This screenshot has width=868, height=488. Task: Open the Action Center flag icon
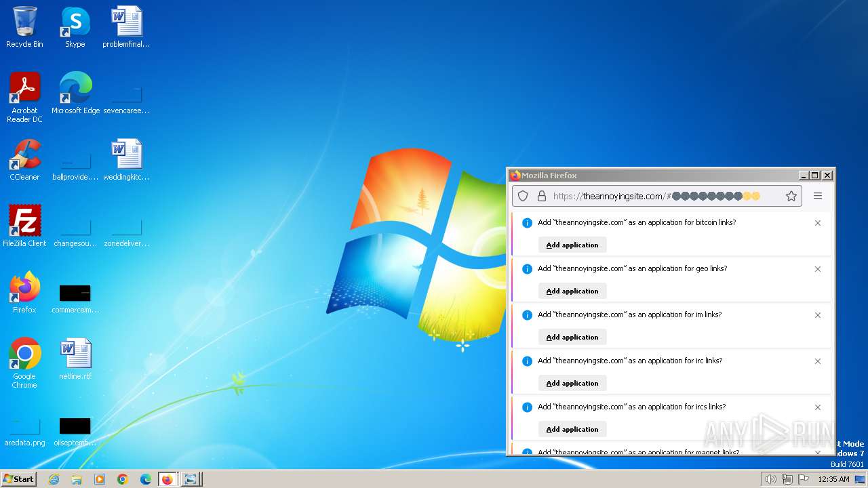pyautogui.click(x=804, y=479)
